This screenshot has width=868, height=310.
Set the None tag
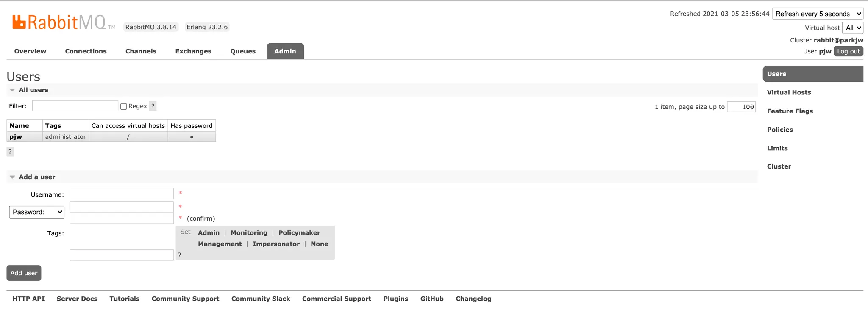coord(320,244)
